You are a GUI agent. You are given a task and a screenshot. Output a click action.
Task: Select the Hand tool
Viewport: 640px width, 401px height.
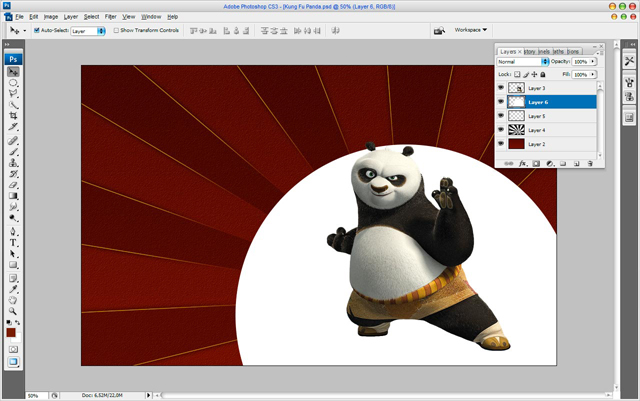coord(13,301)
